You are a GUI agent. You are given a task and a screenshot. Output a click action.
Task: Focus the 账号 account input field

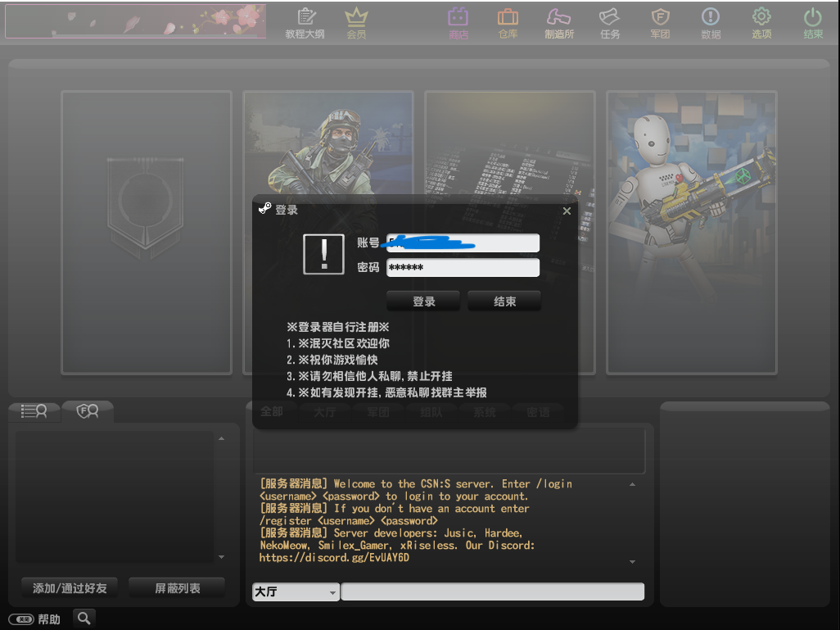(x=463, y=242)
